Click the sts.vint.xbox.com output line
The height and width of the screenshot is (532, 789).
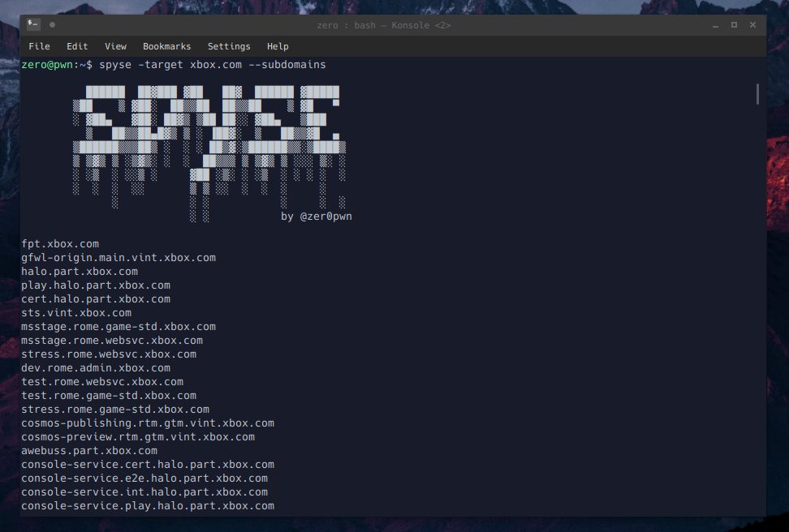(x=76, y=313)
